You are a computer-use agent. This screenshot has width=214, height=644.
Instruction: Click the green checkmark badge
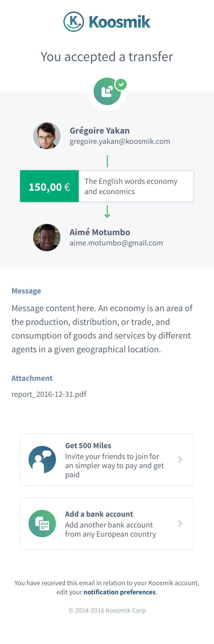pyautogui.click(x=121, y=84)
